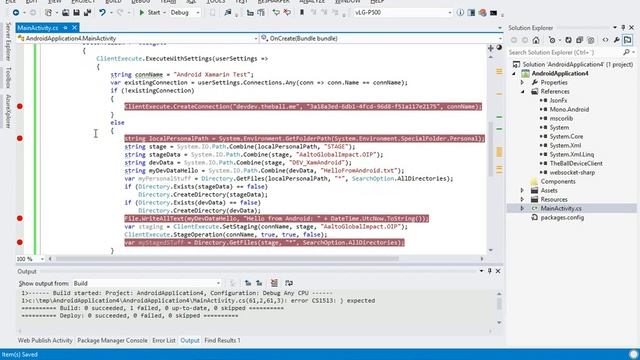The height and width of the screenshot is (360, 640).
Task: Collapse the References node
Action: coord(522,92)
